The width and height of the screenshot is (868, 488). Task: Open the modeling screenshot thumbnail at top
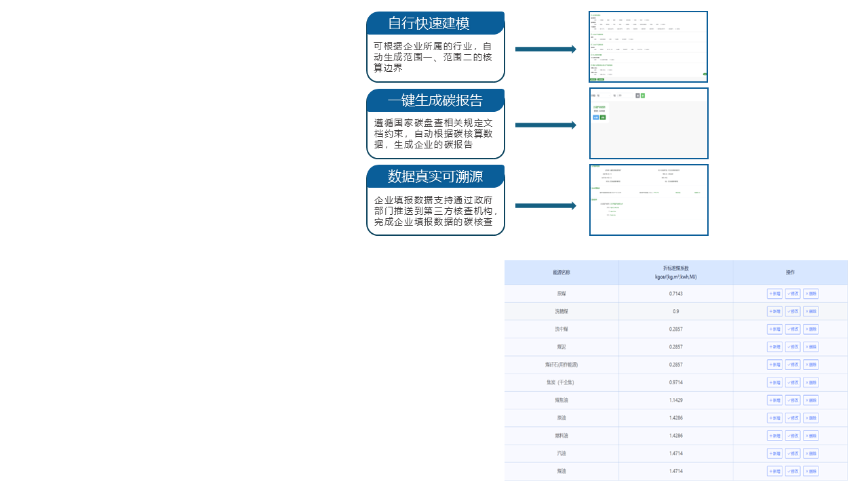click(648, 47)
